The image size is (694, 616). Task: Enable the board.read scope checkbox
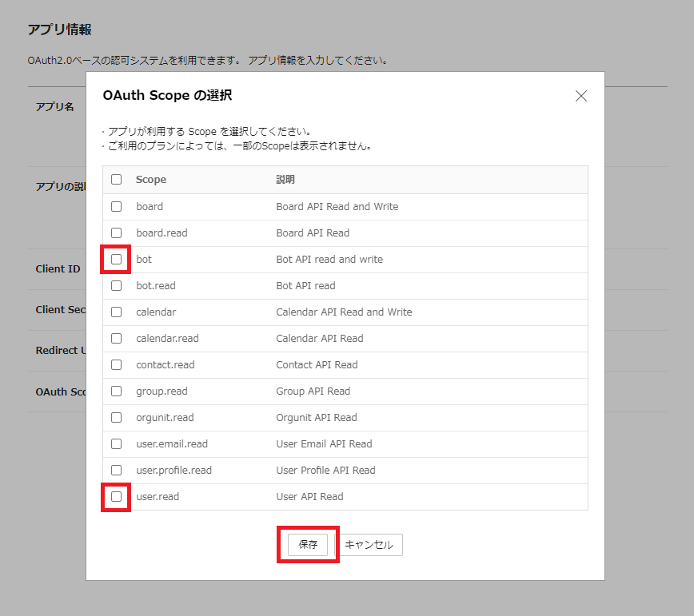click(x=117, y=232)
